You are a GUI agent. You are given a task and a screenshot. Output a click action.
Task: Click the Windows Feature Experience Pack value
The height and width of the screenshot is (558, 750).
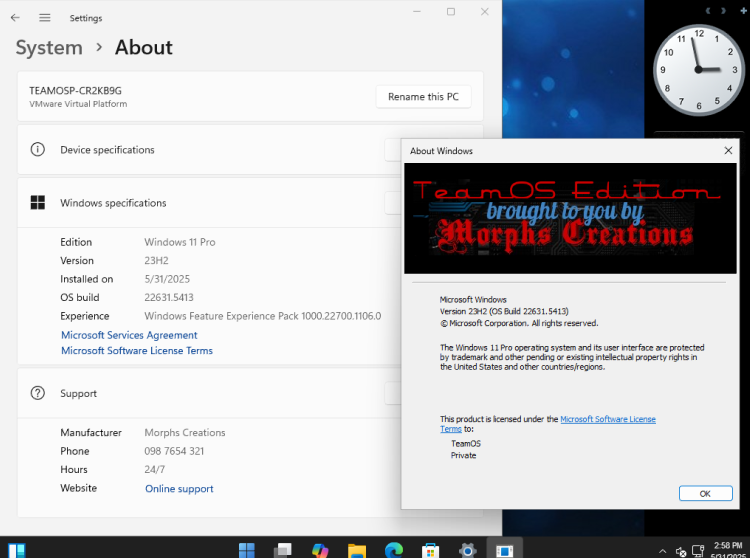tap(263, 316)
